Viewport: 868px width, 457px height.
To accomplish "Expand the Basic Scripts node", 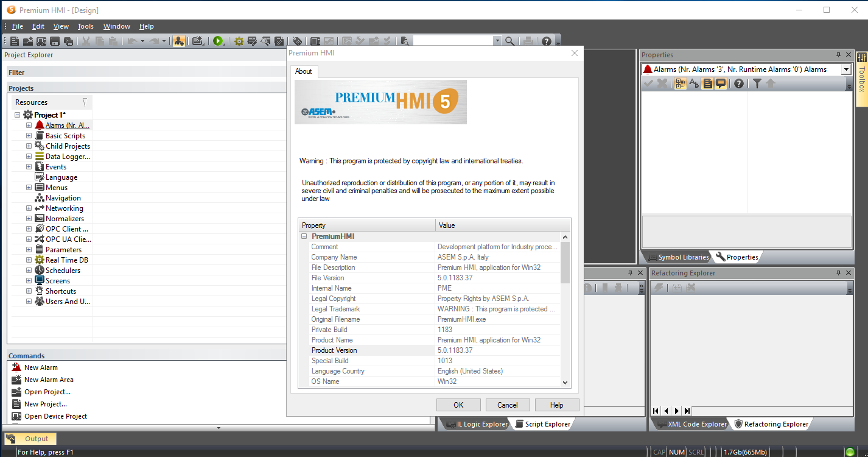I will 29,135.
